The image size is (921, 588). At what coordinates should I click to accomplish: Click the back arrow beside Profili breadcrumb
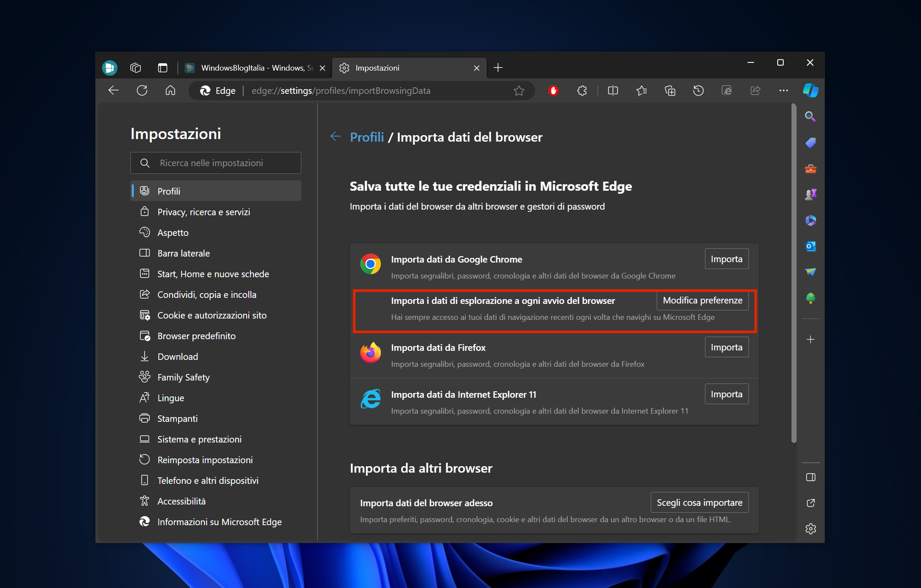click(336, 136)
